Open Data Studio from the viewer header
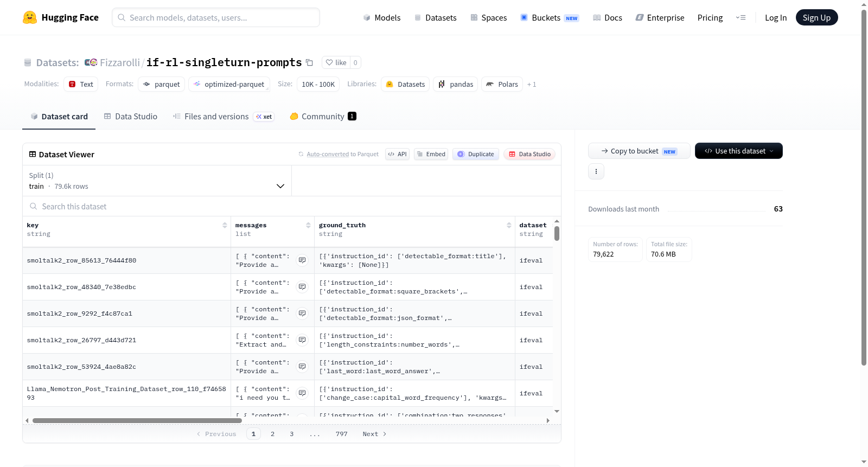 pyautogui.click(x=529, y=154)
